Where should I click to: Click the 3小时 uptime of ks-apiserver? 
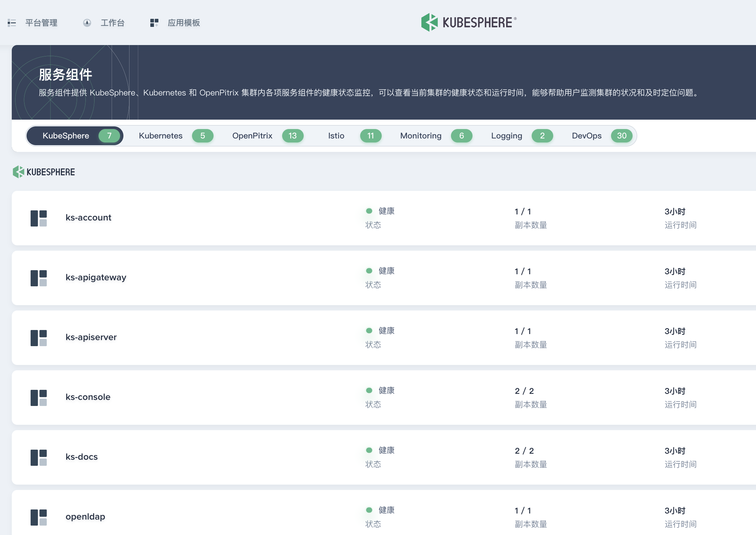point(675,331)
